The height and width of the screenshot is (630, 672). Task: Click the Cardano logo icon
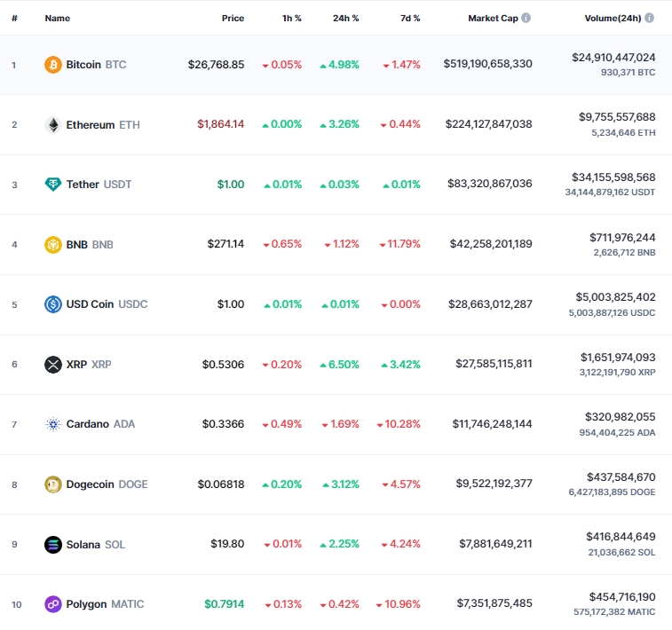click(x=53, y=424)
